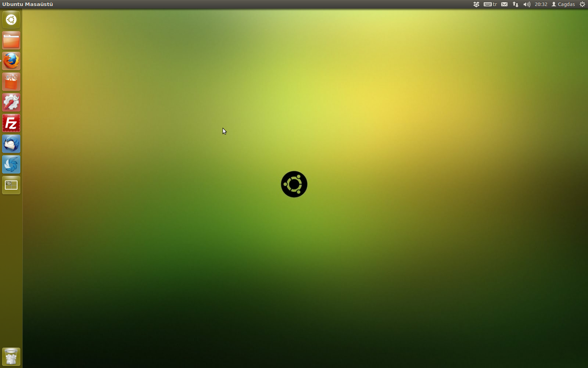Open the clock showing 20:32
The height and width of the screenshot is (368, 588).
click(541, 4)
